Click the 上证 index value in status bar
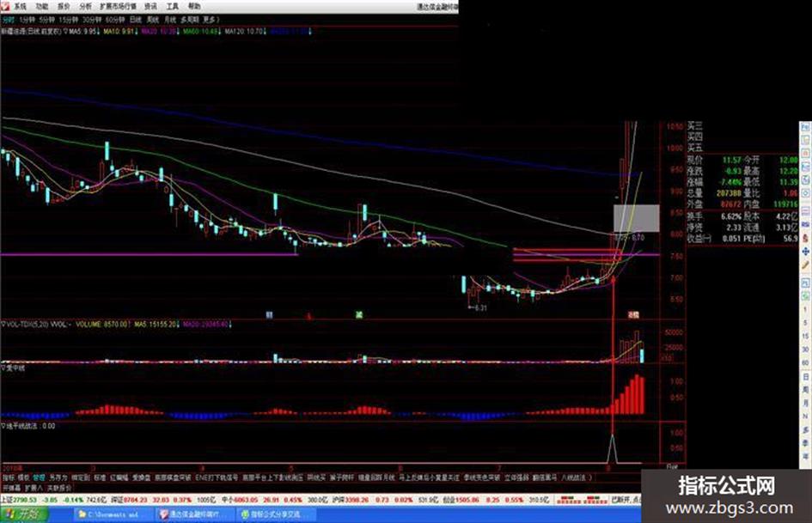 (26, 500)
